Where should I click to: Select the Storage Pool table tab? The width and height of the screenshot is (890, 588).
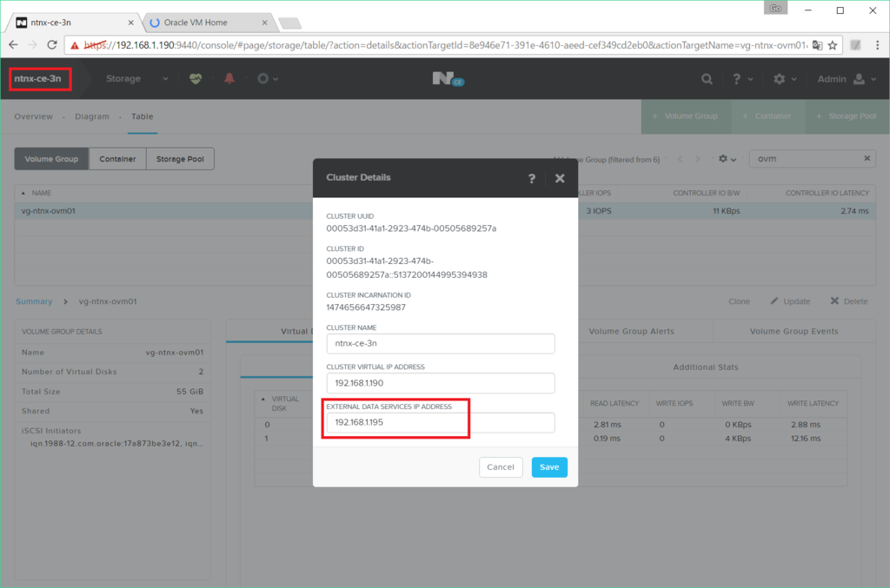pyautogui.click(x=180, y=159)
